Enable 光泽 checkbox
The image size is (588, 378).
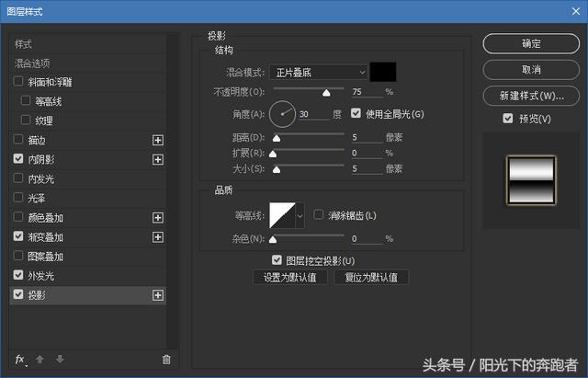tap(18, 198)
